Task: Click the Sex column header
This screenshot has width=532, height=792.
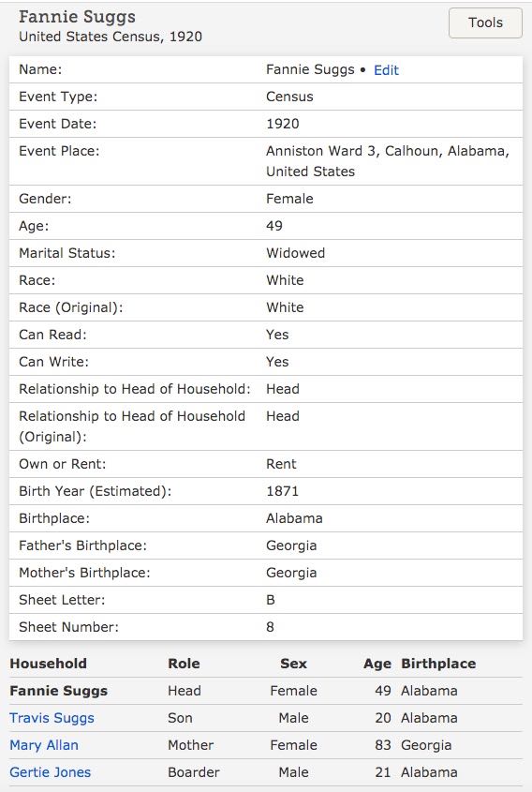Action: pyautogui.click(x=293, y=664)
